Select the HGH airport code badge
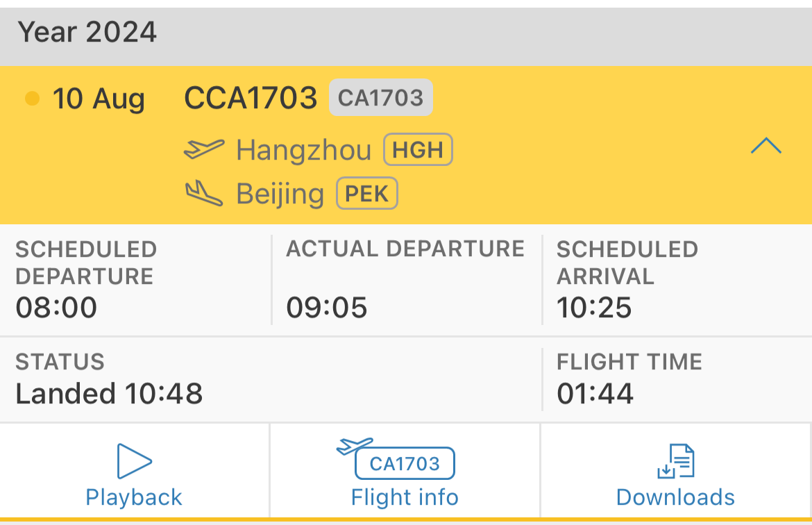The height and width of the screenshot is (525, 812). click(418, 150)
